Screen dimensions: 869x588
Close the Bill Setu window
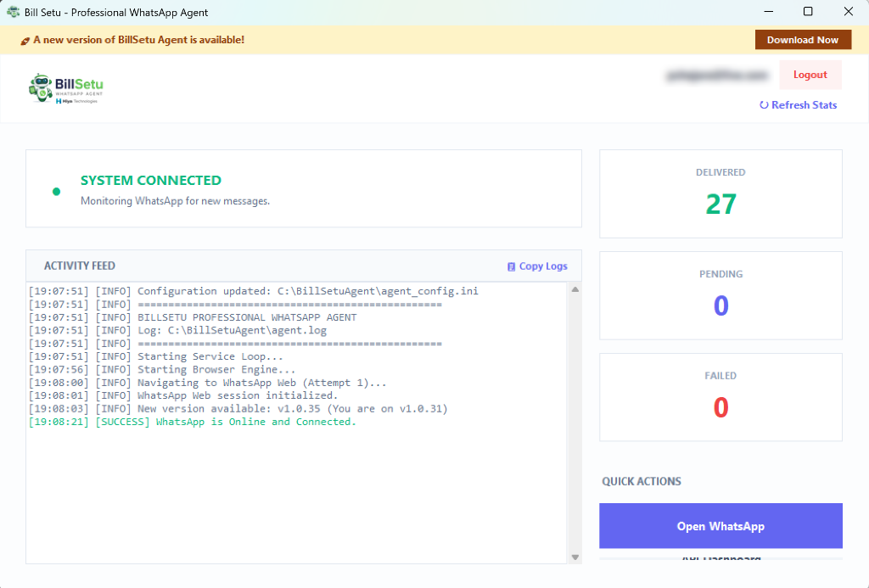[x=849, y=12]
